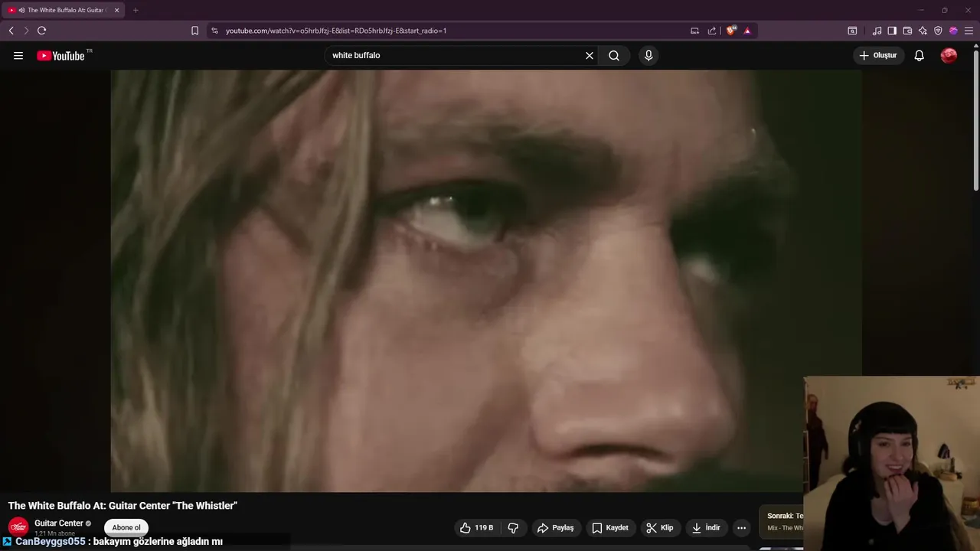Share video with Paylaş button
Viewport: 980px width, 551px height.
[555, 527]
